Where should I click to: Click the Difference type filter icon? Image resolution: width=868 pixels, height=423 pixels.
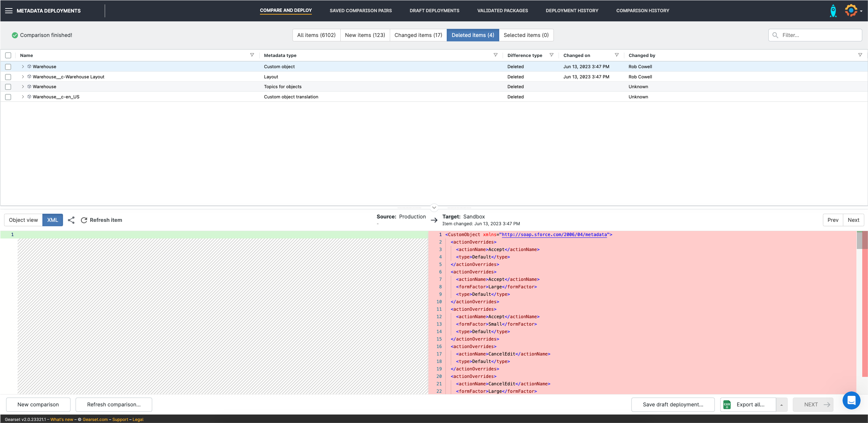[551, 55]
